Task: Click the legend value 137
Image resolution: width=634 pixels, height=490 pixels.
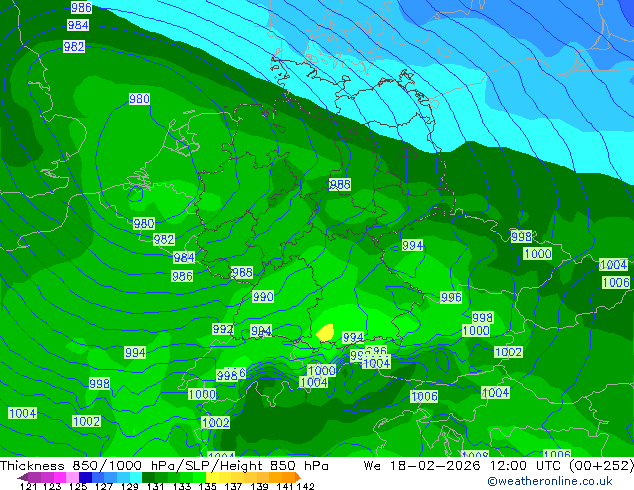Action: point(233,486)
